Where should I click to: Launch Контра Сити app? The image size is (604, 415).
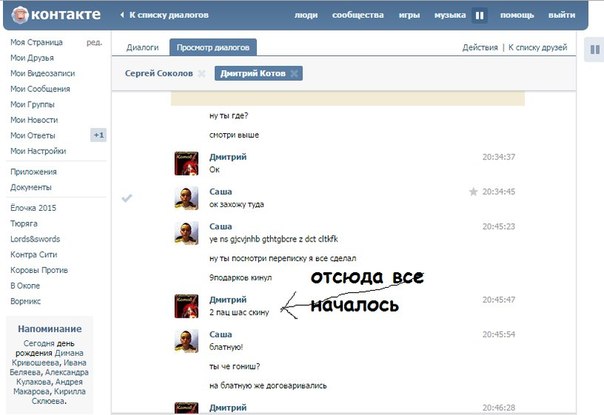pos(34,254)
